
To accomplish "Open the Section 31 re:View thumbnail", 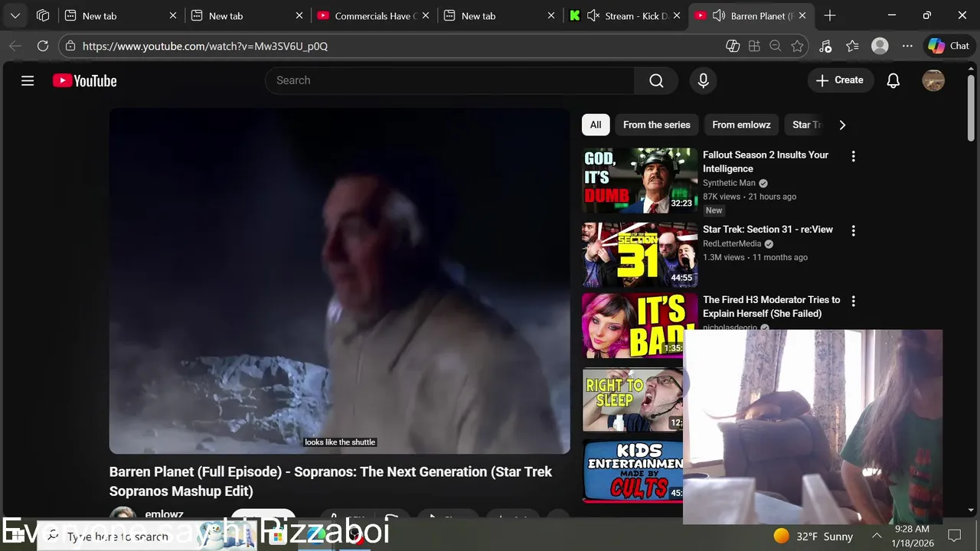I will [640, 255].
